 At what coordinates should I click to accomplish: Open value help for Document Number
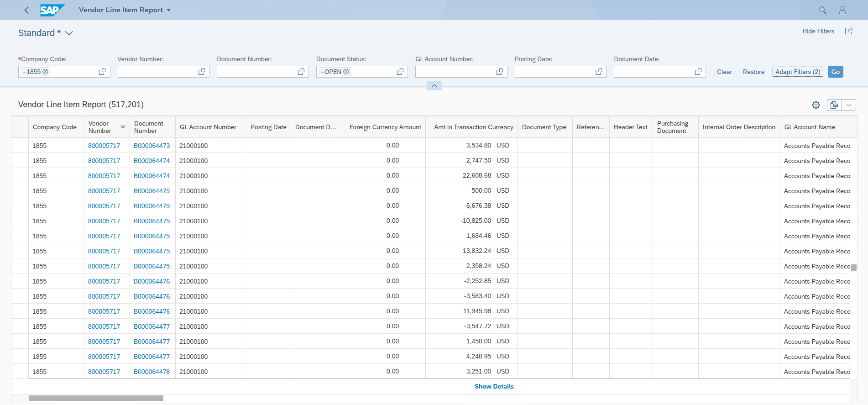pos(301,72)
